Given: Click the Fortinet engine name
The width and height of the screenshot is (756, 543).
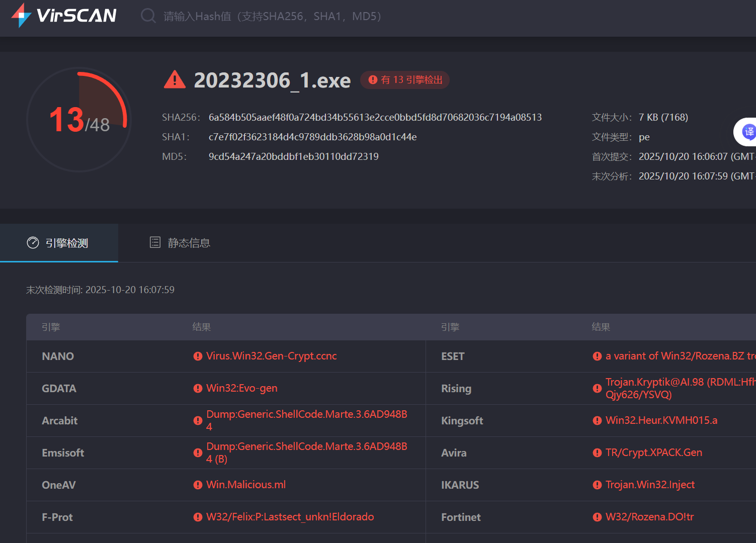Looking at the screenshot, I should coord(461,517).
